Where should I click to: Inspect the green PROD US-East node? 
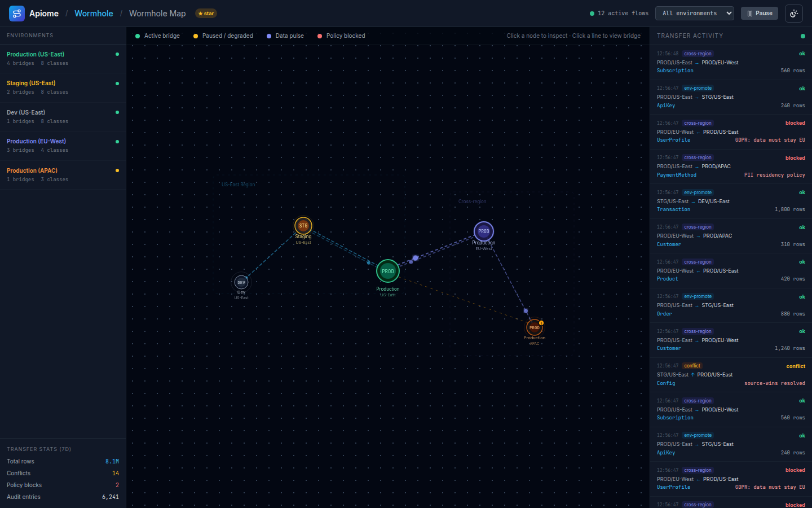[x=388, y=271]
